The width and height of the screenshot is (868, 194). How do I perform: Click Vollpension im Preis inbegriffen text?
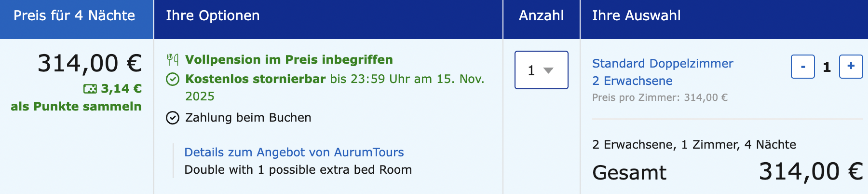[289, 59]
